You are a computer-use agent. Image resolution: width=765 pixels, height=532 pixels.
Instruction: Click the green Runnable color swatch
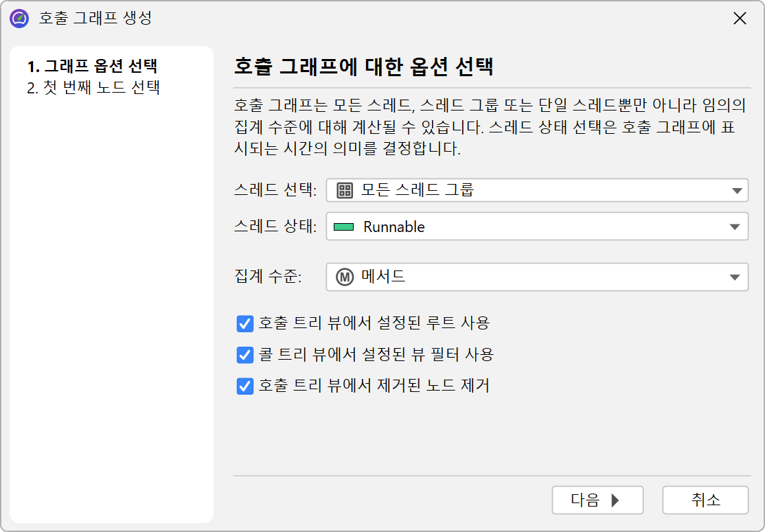coord(343,227)
